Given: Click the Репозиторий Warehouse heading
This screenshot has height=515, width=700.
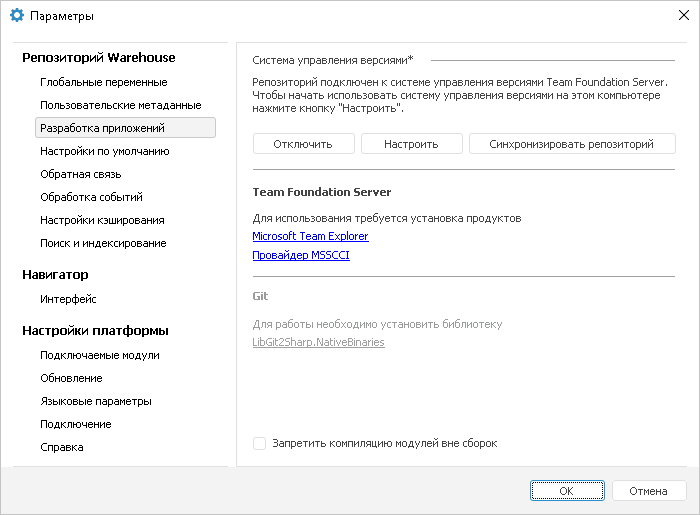Looking at the screenshot, I should [x=99, y=58].
